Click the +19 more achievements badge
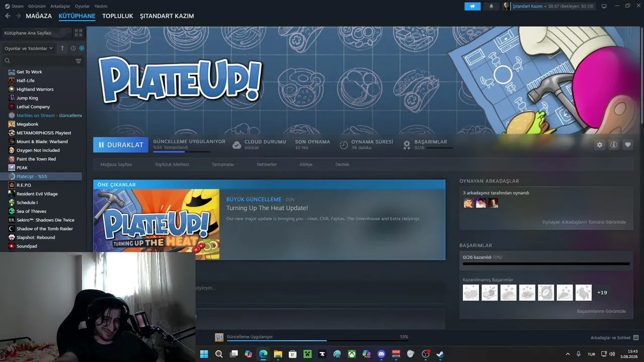The height and width of the screenshot is (362, 644). click(x=602, y=293)
